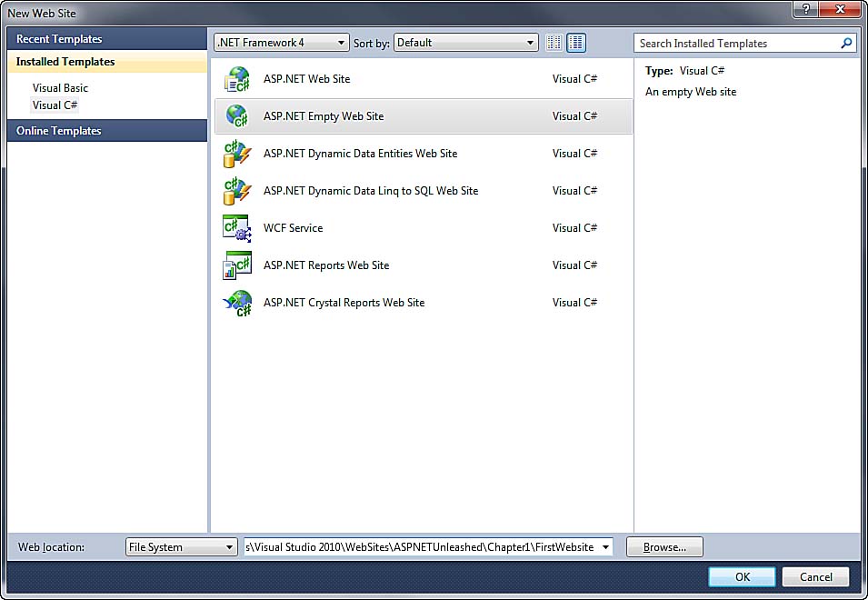Open the .NET Framework 4 dropdown
Image resolution: width=868 pixels, height=600 pixels.
pyautogui.click(x=281, y=43)
